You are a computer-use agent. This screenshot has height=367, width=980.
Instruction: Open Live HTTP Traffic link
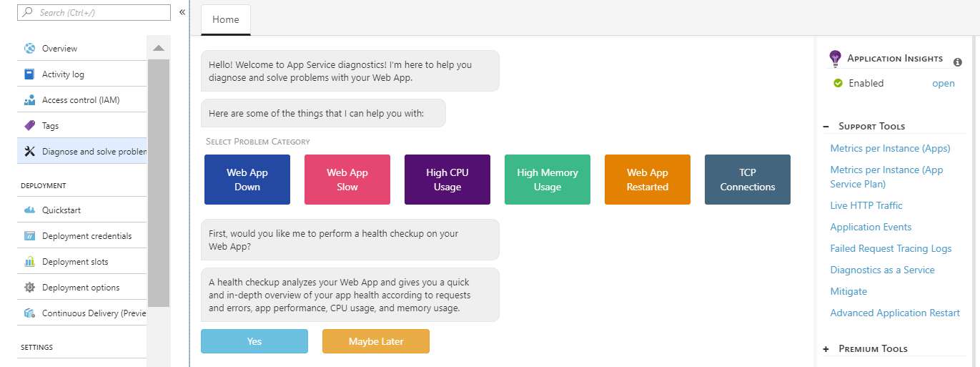pos(866,205)
